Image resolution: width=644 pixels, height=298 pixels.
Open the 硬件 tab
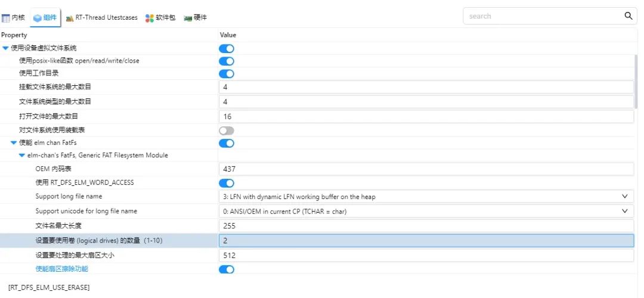coord(196,18)
